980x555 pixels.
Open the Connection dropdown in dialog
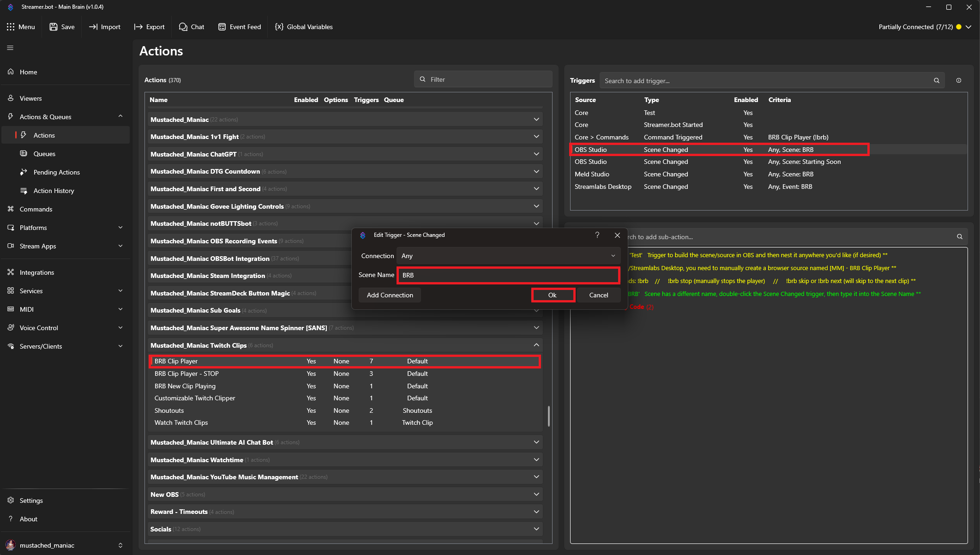(508, 256)
